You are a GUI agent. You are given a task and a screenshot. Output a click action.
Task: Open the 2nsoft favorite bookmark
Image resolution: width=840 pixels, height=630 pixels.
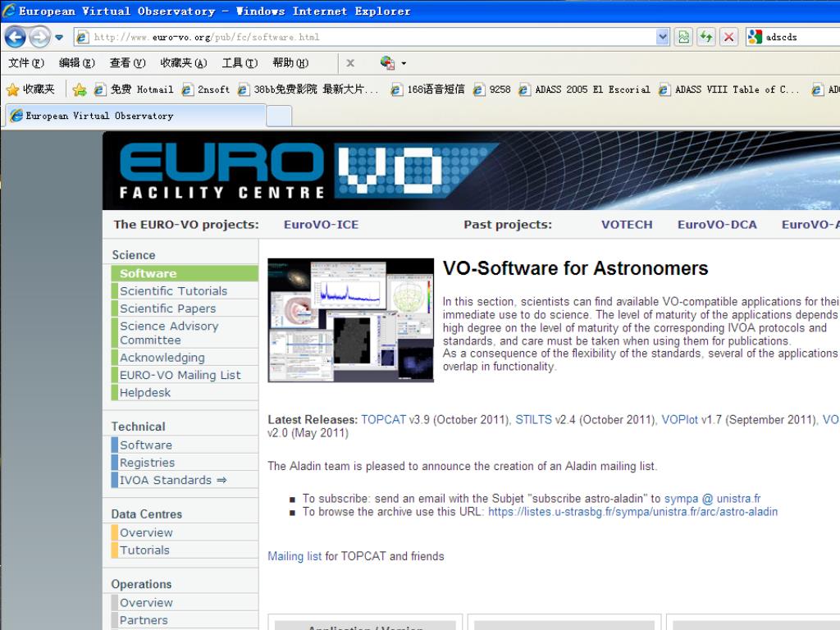[206, 89]
